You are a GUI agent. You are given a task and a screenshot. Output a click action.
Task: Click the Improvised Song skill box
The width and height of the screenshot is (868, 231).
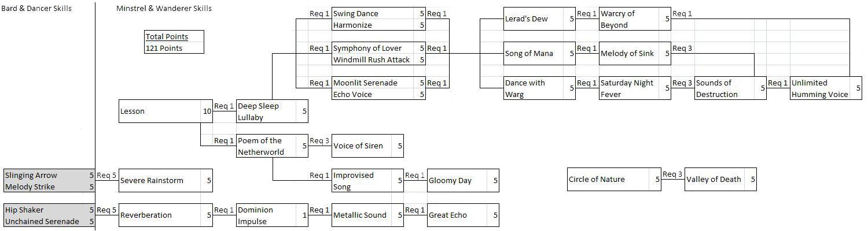click(x=367, y=180)
